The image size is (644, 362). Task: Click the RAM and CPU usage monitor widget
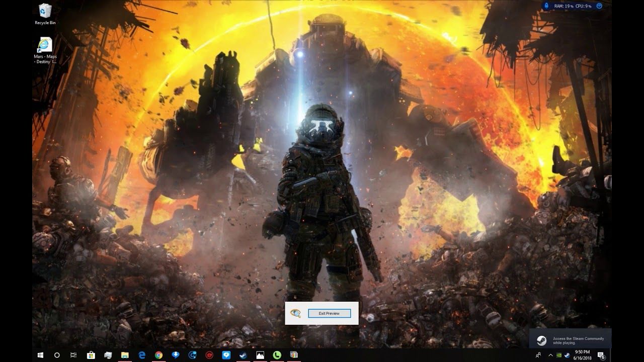[x=571, y=6]
